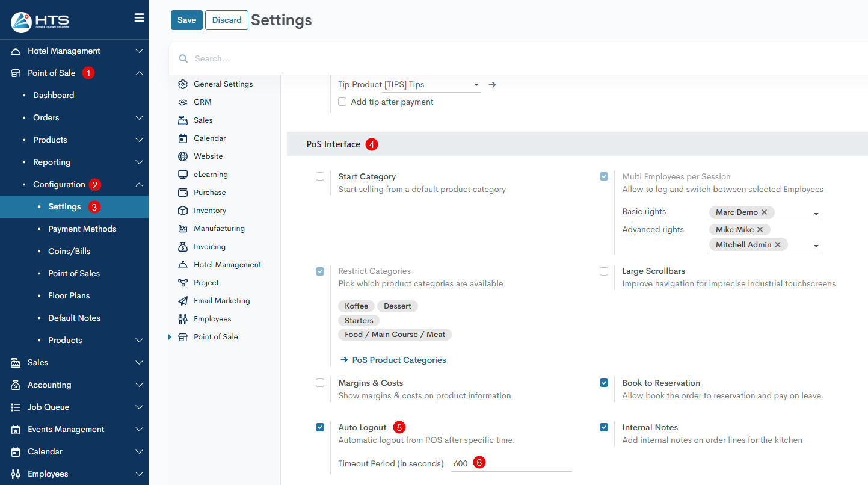Click the Timeout Period input field
This screenshot has width=868, height=485.
point(511,464)
